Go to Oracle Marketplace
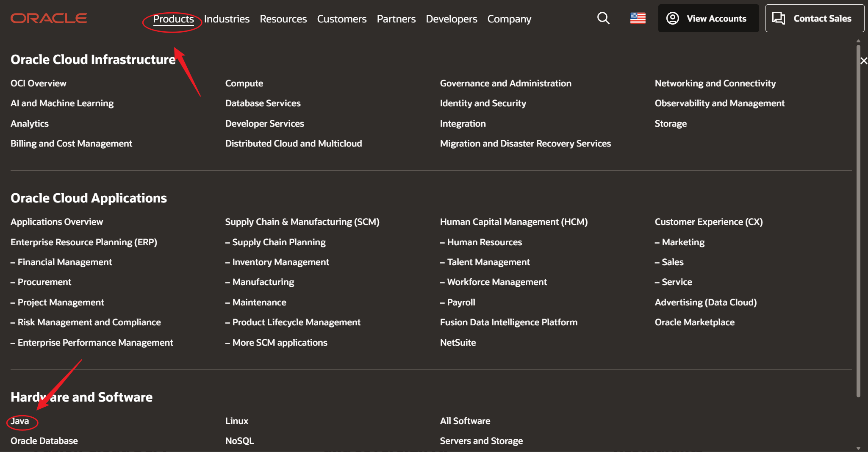Screen dimensions: 868x452 point(695,322)
